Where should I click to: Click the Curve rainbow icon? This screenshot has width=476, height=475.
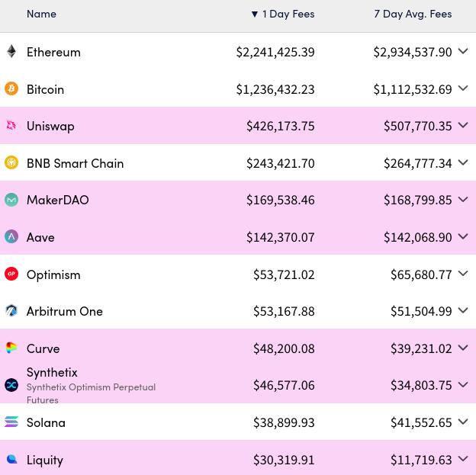11,348
